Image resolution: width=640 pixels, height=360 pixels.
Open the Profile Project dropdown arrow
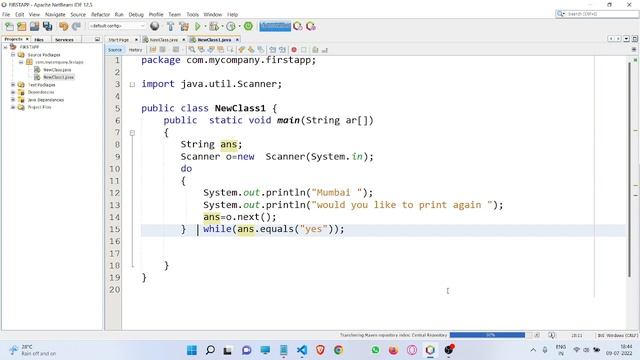(x=239, y=27)
